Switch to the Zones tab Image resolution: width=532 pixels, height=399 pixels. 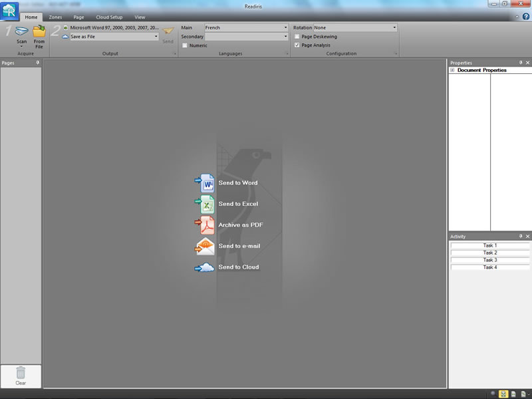pyautogui.click(x=55, y=17)
